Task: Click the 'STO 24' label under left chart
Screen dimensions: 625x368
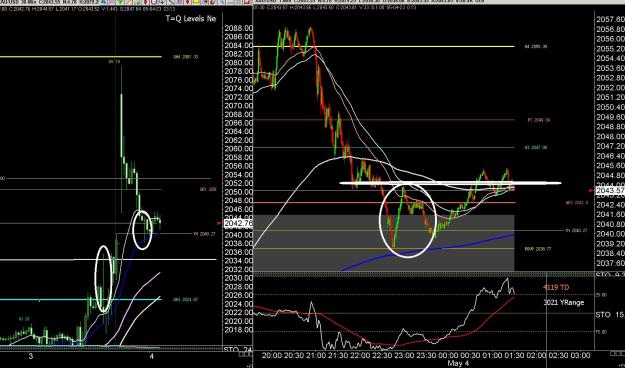Action: tap(237, 350)
